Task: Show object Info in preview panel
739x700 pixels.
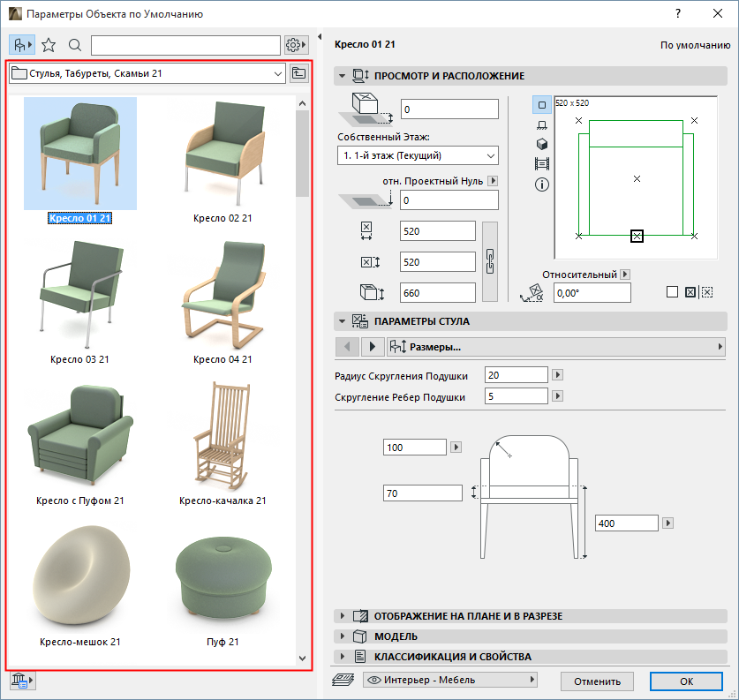Action: click(542, 184)
